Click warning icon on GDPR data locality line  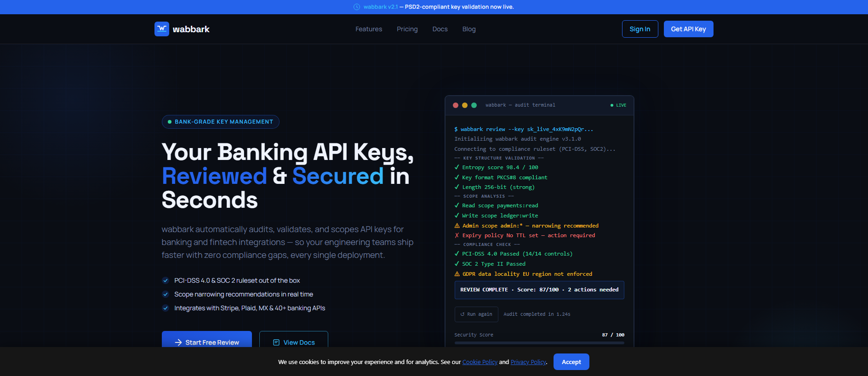(457, 274)
